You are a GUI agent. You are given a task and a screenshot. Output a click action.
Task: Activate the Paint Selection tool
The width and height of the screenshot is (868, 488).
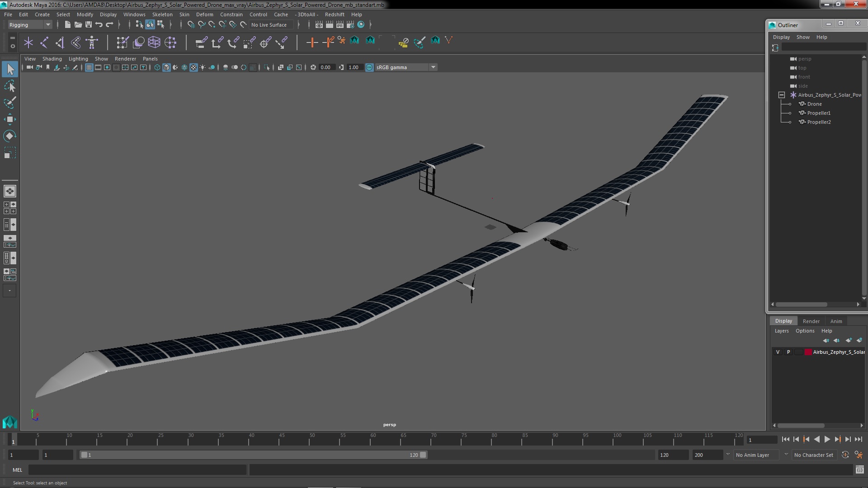pyautogui.click(x=10, y=103)
